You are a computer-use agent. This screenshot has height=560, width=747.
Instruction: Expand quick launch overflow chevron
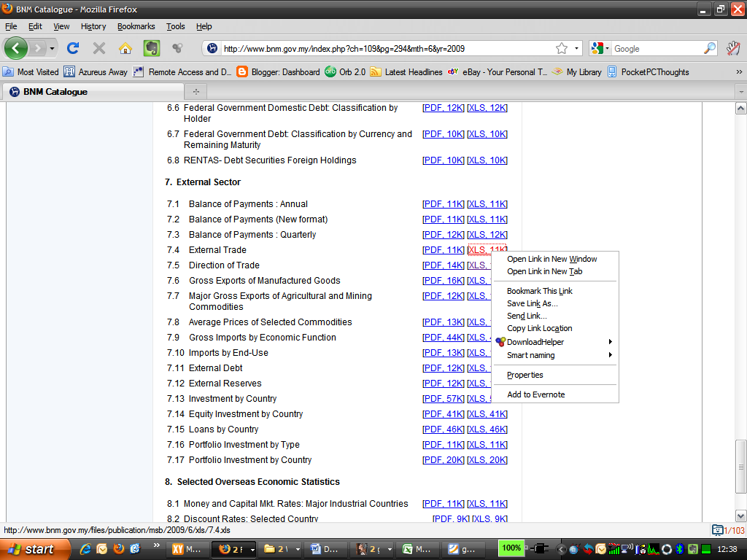click(x=156, y=545)
